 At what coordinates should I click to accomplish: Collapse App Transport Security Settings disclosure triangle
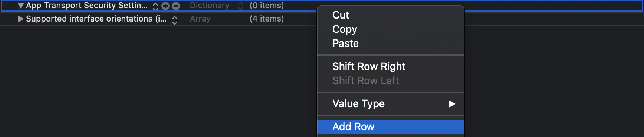tap(21, 6)
